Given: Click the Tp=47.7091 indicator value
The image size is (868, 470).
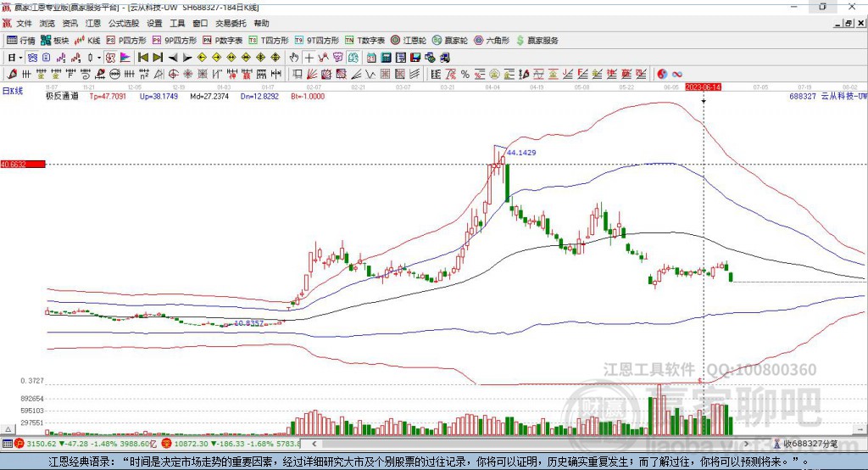Looking at the screenshot, I should [x=108, y=97].
